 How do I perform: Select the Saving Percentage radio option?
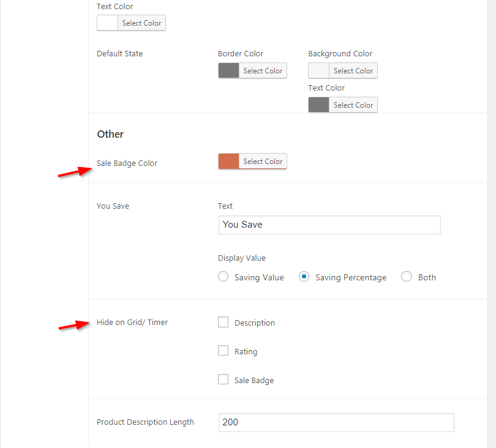click(304, 277)
